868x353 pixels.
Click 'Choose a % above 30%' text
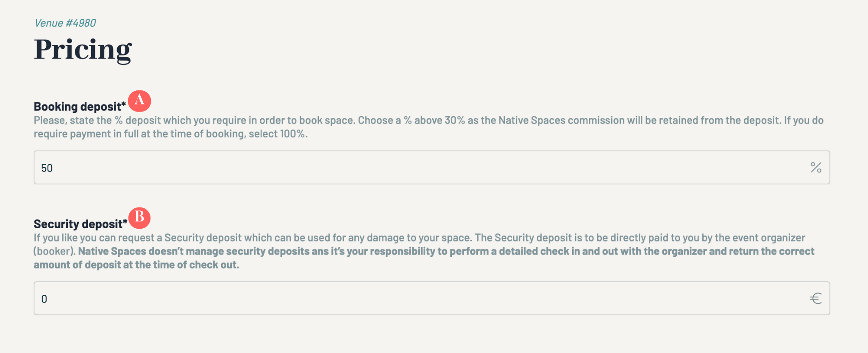pos(412,120)
